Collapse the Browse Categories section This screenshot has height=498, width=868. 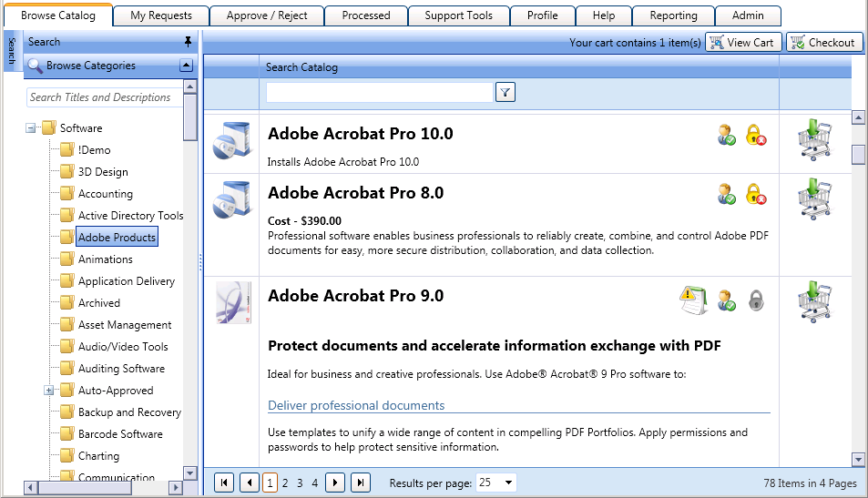(x=187, y=66)
